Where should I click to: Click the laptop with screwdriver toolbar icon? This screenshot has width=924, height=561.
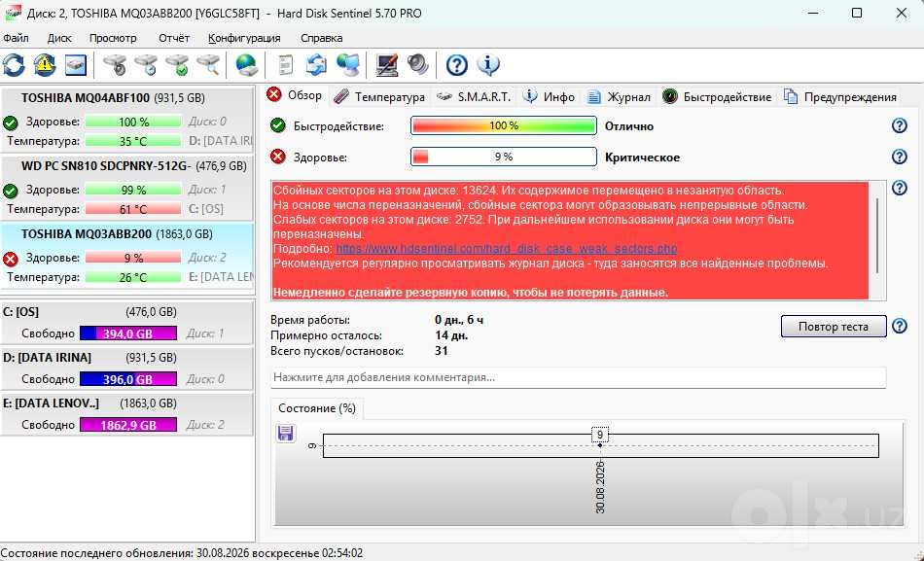[386, 65]
